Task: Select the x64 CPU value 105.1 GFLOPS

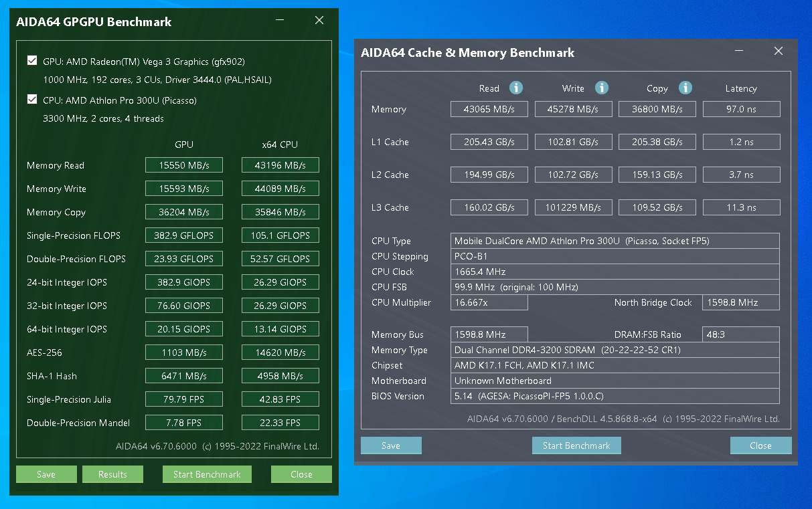Action: pyautogui.click(x=280, y=235)
